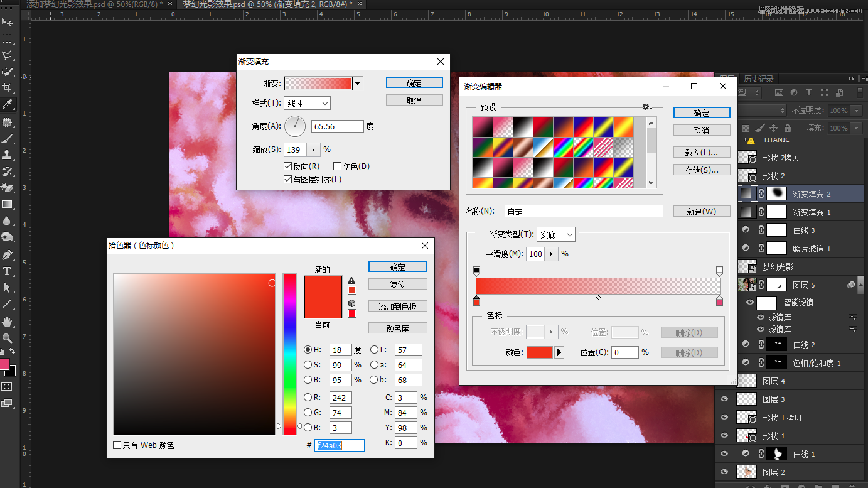Select the Crop tool

click(7, 88)
